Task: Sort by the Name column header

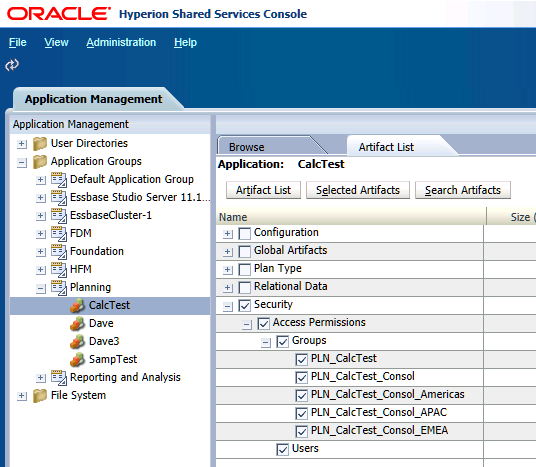Action: pos(351,217)
